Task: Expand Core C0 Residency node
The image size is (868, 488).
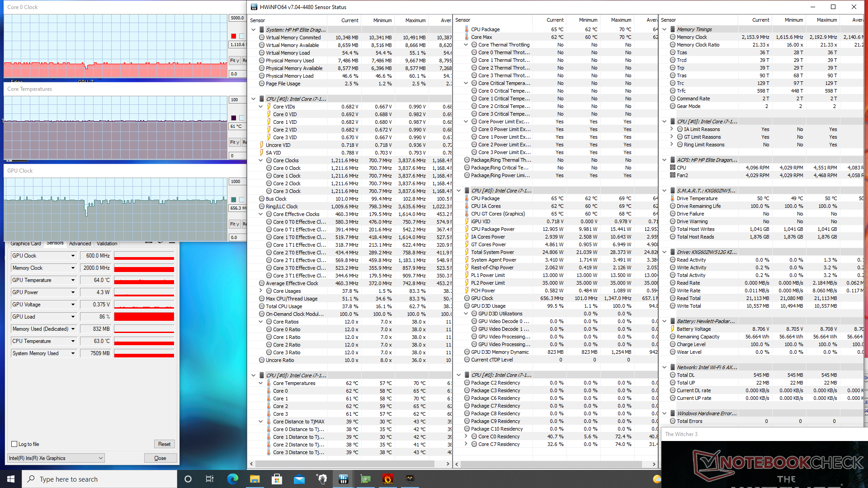Action: tap(466, 436)
